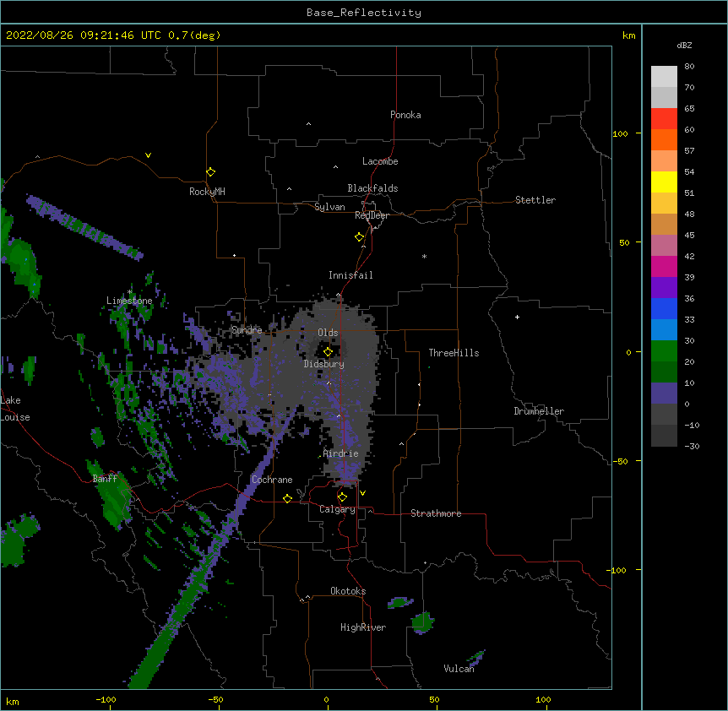The image size is (728, 711).
Task: Click the RedDeer city label
Action: (x=372, y=215)
